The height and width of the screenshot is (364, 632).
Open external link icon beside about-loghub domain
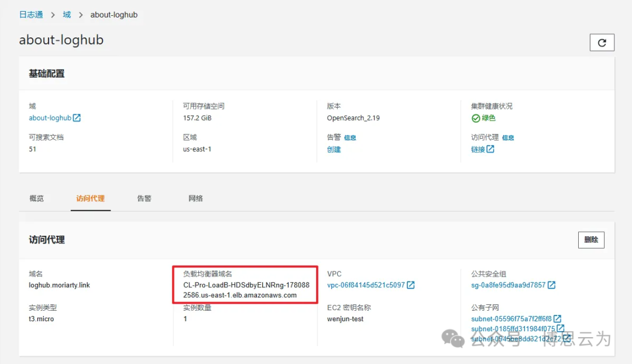pos(77,118)
